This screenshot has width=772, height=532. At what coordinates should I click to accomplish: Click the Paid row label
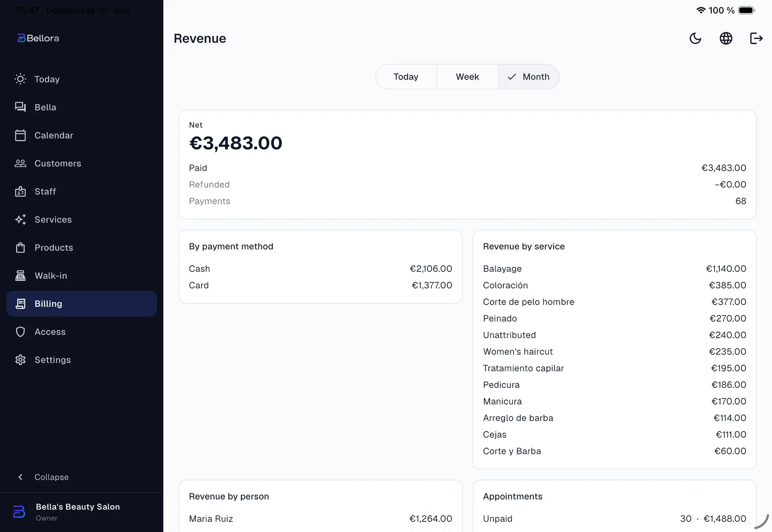coord(198,168)
